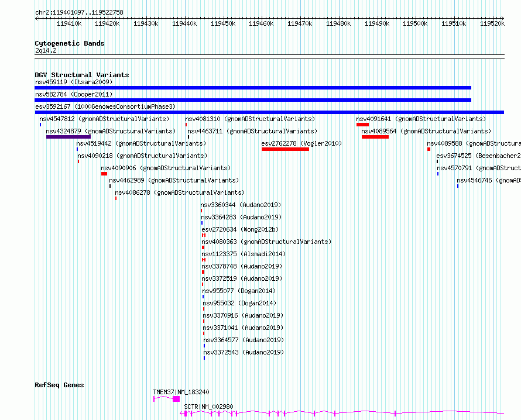521x420 pixels.
Task: Select the Cytogenetic Bands track title
Action: (70, 43)
